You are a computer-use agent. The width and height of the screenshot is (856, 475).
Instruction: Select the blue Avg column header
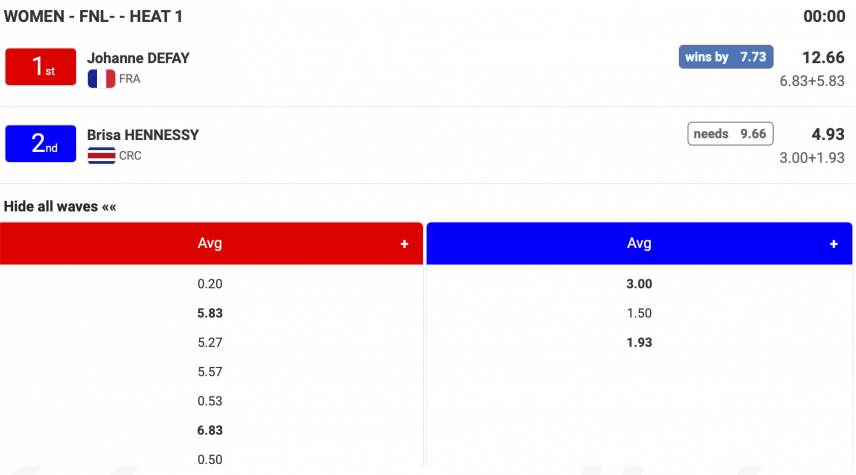[638, 244]
